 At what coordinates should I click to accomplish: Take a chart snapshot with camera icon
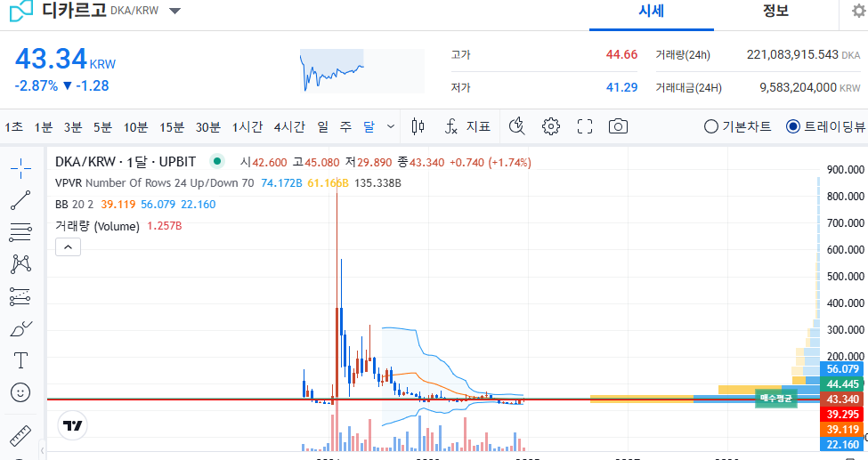[618, 126]
